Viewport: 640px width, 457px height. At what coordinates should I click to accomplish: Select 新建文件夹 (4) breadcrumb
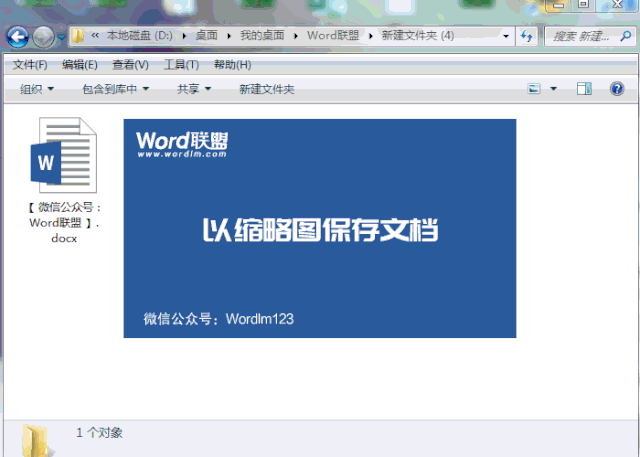[418, 35]
